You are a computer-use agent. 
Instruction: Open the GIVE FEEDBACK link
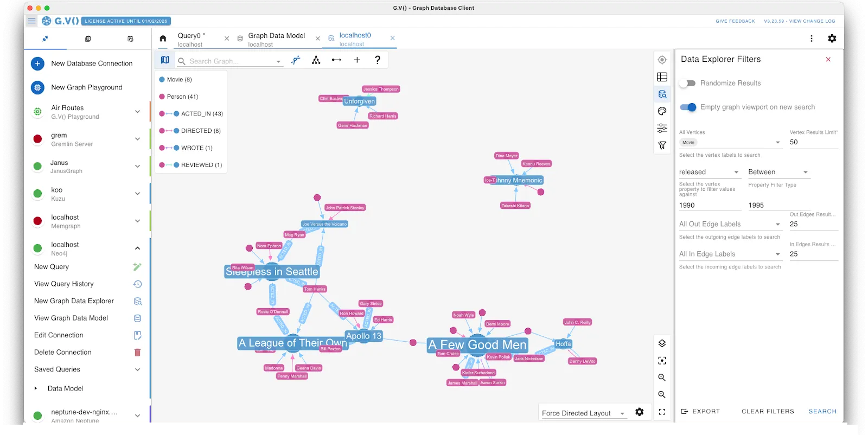pyautogui.click(x=735, y=21)
